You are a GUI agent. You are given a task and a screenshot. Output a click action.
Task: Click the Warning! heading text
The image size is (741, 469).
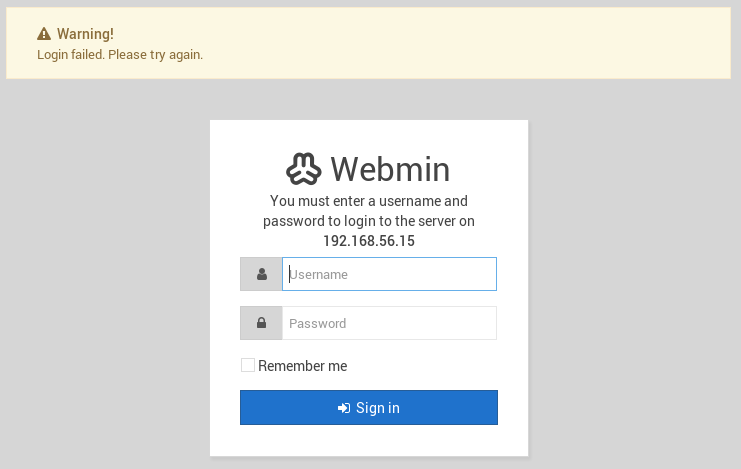[x=85, y=34]
